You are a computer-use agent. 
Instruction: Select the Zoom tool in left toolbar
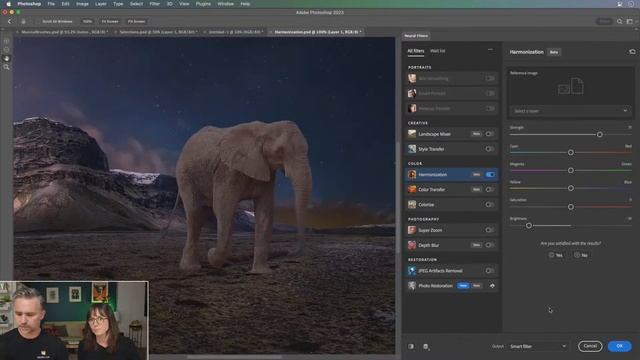tap(7, 67)
